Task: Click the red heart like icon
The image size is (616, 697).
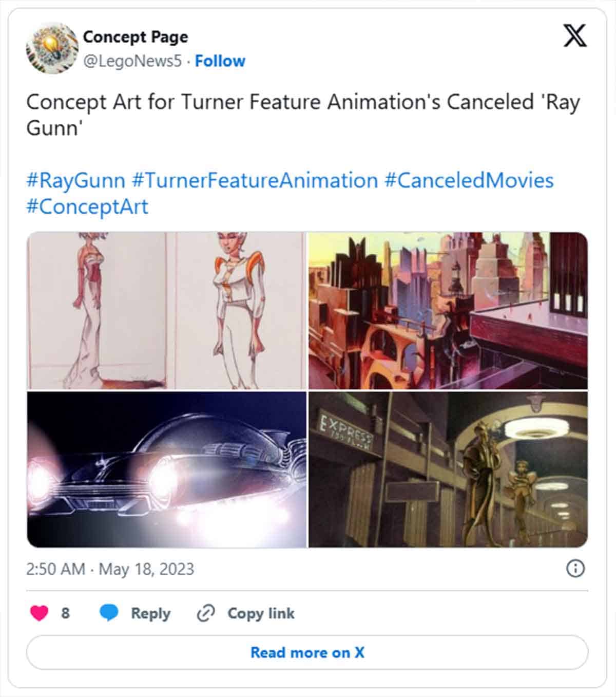Action: pos(40,613)
